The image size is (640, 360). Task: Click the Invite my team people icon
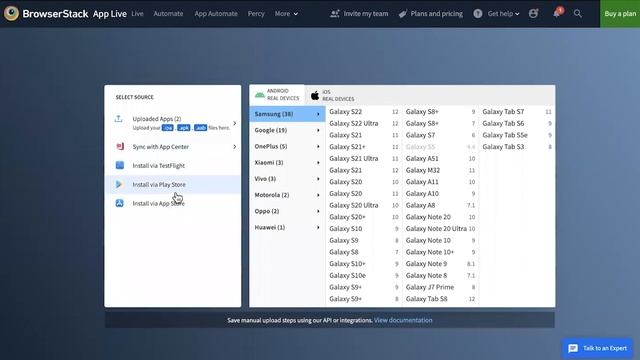point(335,13)
